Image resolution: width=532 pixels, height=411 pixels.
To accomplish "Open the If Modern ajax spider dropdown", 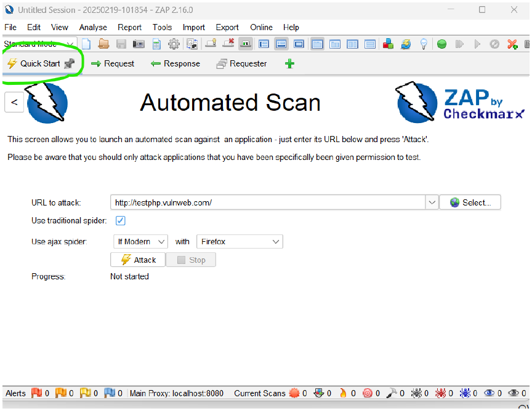I will tap(140, 241).
